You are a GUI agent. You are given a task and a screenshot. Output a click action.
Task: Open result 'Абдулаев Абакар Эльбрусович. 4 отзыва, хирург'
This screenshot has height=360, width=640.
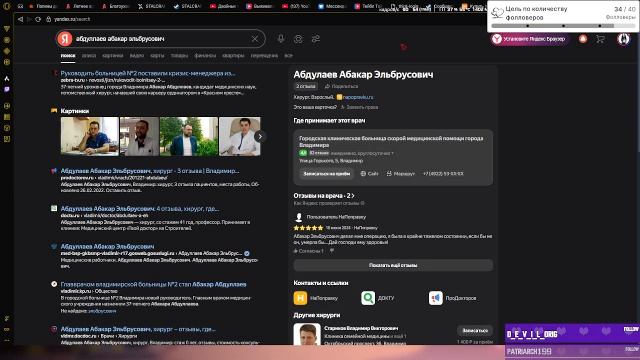coord(140,209)
